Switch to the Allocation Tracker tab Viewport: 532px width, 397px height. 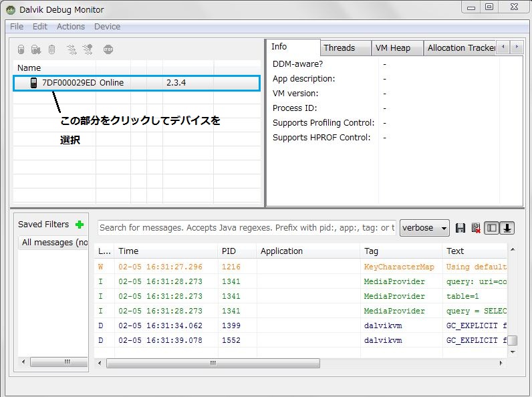pyautogui.click(x=460, y=48)
